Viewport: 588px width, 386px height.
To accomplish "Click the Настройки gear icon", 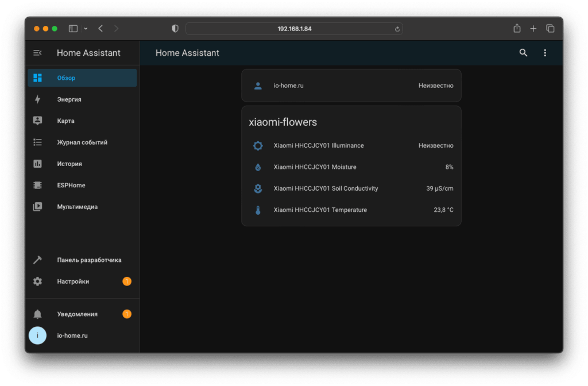I will (x=37, y=281).
